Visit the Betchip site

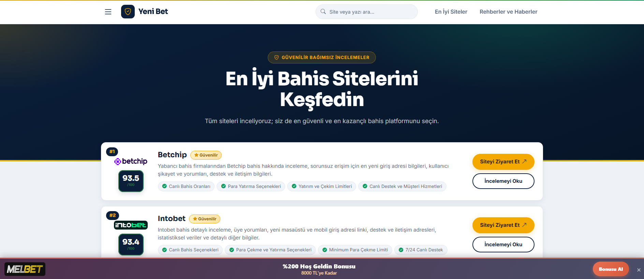click(x=503, y=162)
